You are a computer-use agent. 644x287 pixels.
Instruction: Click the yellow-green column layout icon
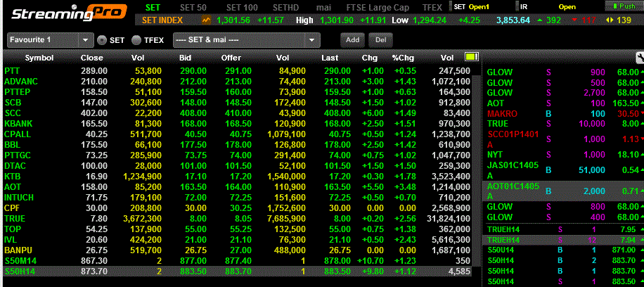472,56
